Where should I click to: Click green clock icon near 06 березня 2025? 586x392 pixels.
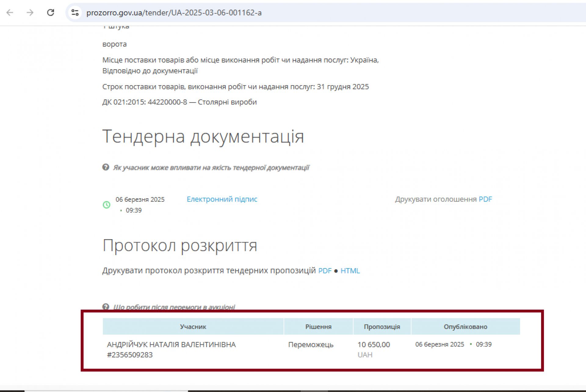pyautogui.click(x=107, y=205)
